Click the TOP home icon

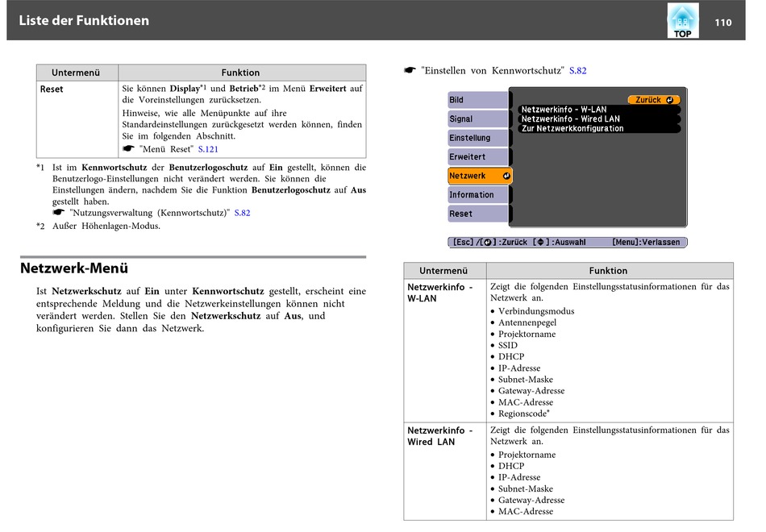[x=682, y=20]
